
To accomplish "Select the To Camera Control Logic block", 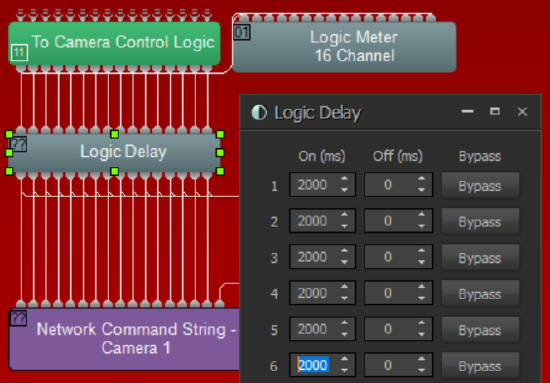I will (114, 43).
